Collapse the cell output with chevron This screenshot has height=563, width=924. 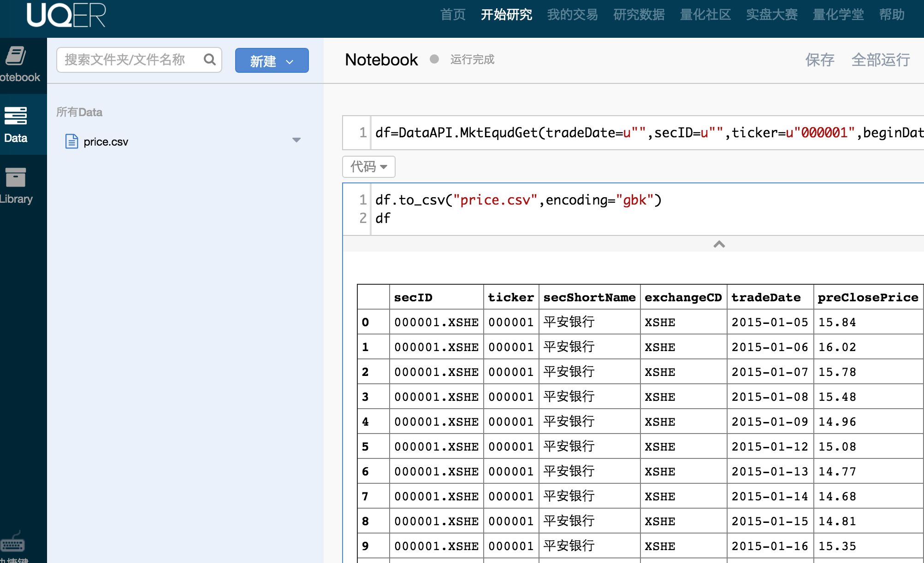coord(719,244)
